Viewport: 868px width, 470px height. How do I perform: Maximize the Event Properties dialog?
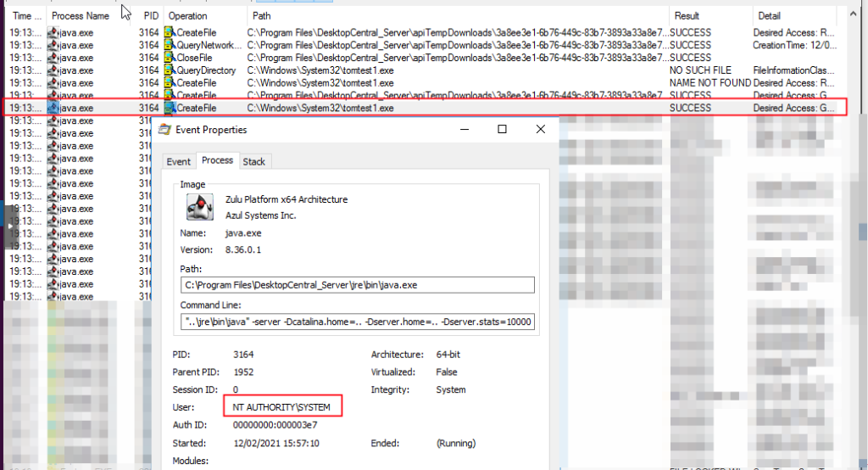point(502,130)
